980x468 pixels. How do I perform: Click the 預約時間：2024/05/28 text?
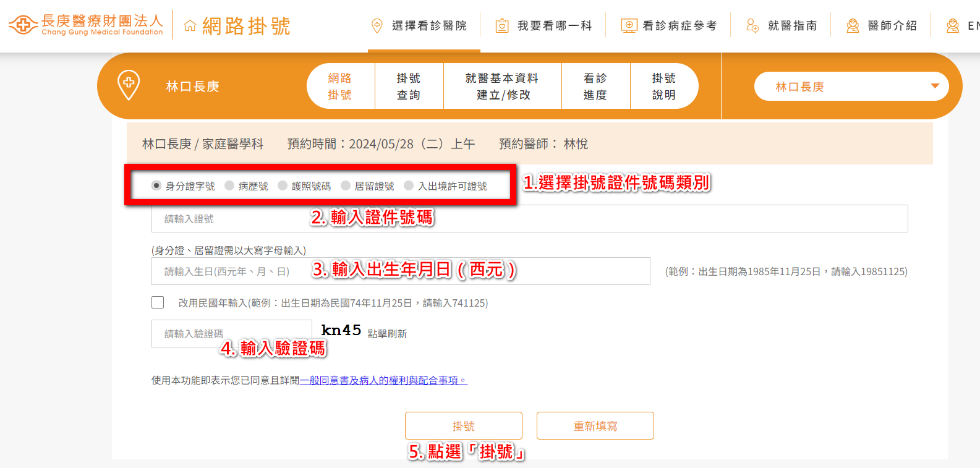381,144
